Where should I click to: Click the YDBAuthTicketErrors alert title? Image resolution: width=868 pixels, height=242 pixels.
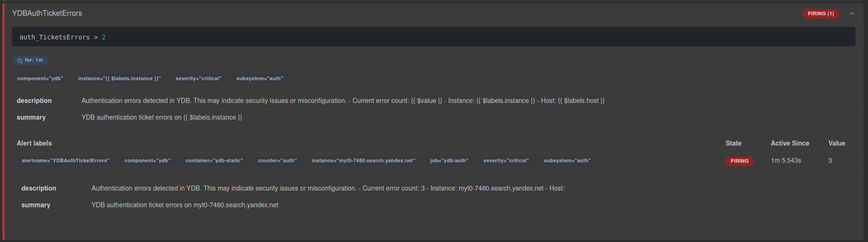[47, 13]
